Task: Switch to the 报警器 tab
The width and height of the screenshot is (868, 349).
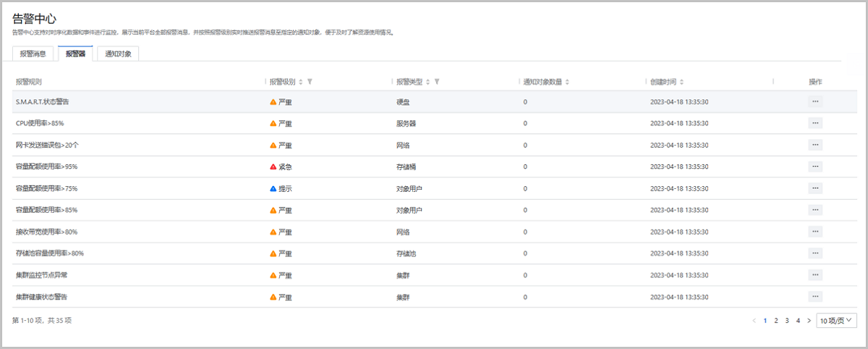Action: [75, 54]
